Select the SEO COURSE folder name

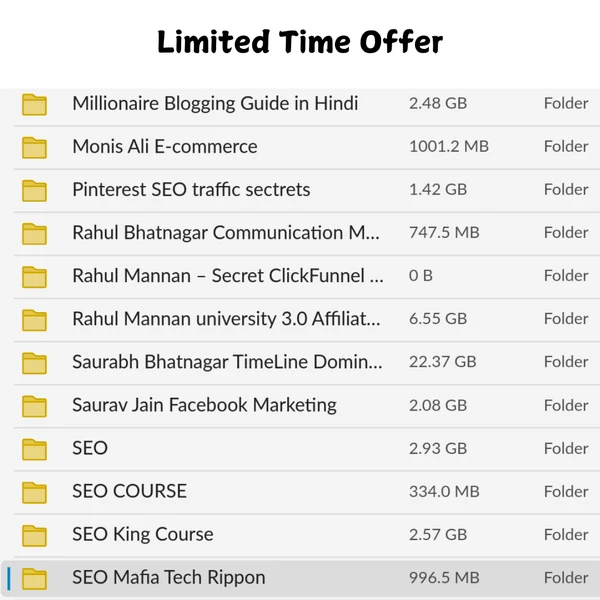click(x=129, y=491)
